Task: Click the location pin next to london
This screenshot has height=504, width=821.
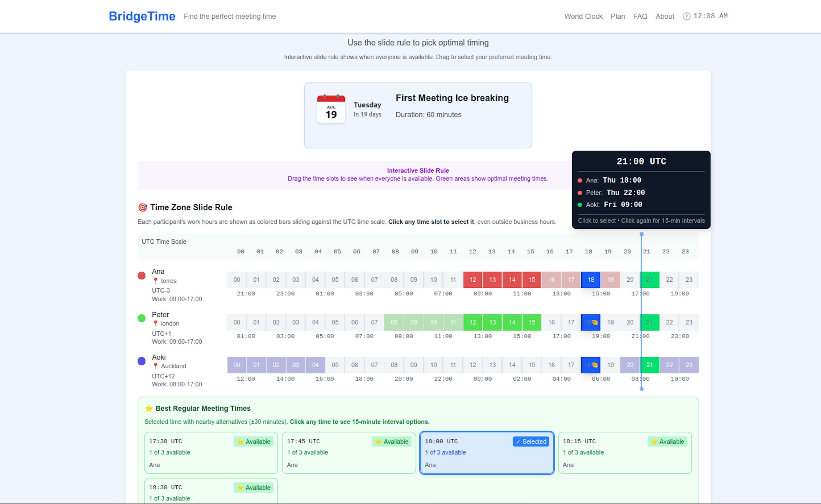Action: (155, 323)
